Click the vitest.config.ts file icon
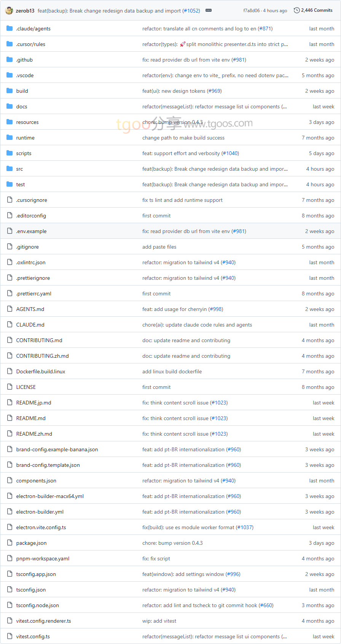341x644 pixels. [10, 636]
